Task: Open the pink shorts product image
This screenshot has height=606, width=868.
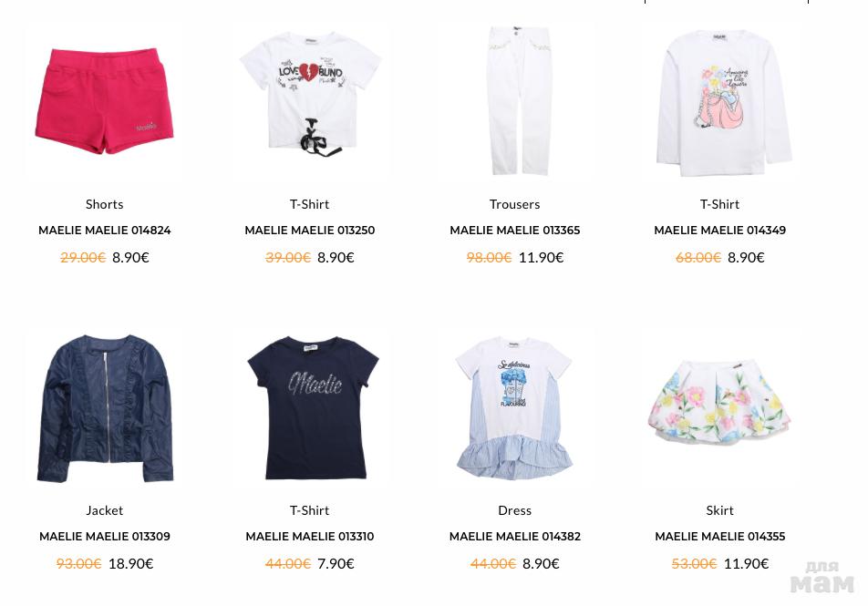Action: [104, 102]
